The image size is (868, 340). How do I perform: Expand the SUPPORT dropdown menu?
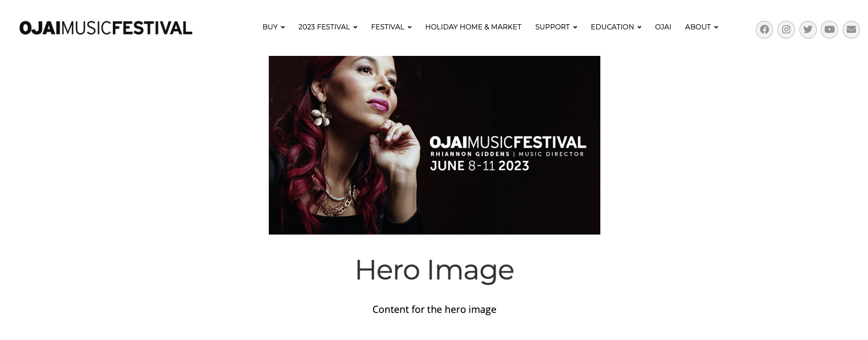pos(556,27)
